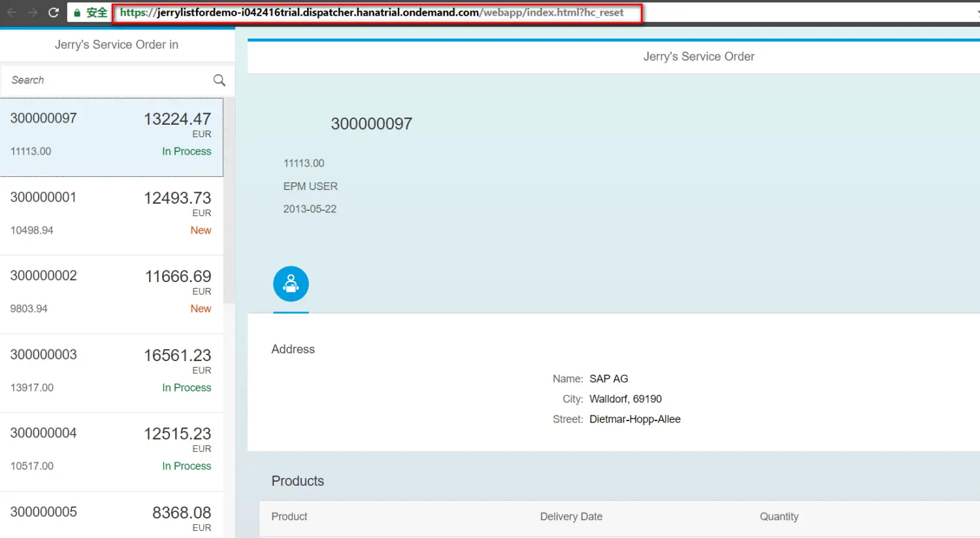The image size is (980, 538).
Task: Click the amount 8368.08
Action: [x=182, y=513]
